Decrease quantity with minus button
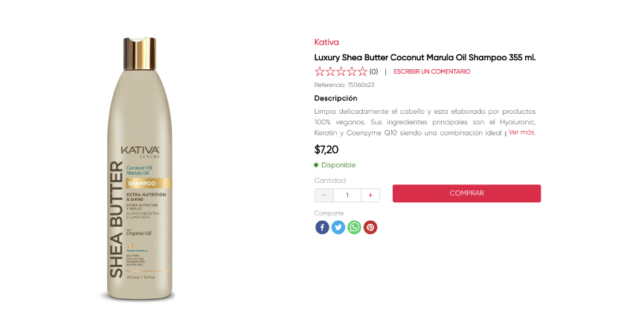The height and width of the screenshot is (322, 644). click(x=323, y=195)
